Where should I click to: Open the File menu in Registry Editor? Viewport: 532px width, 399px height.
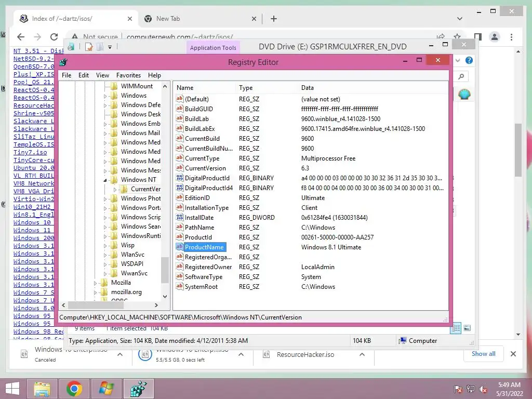pyautogui.click(x=66, y=75)
